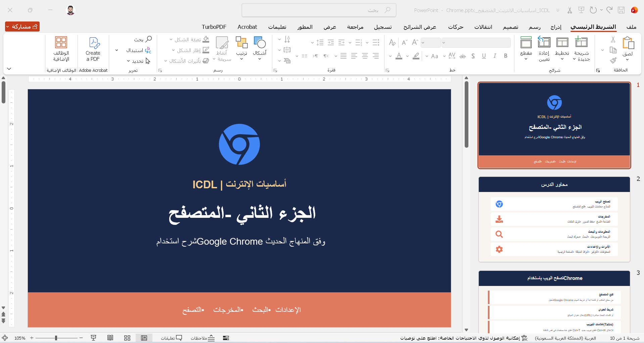Image resolution: width=644 pixels, height=343 pixels.
Task: Click fit slide to window icon
Action: 5,338
